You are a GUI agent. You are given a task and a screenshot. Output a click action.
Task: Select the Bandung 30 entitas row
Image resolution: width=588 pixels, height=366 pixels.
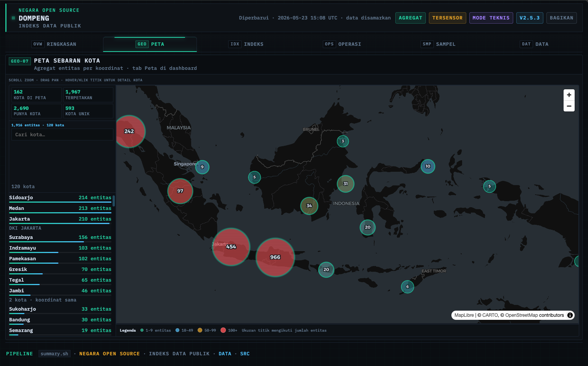click(60, 320)
